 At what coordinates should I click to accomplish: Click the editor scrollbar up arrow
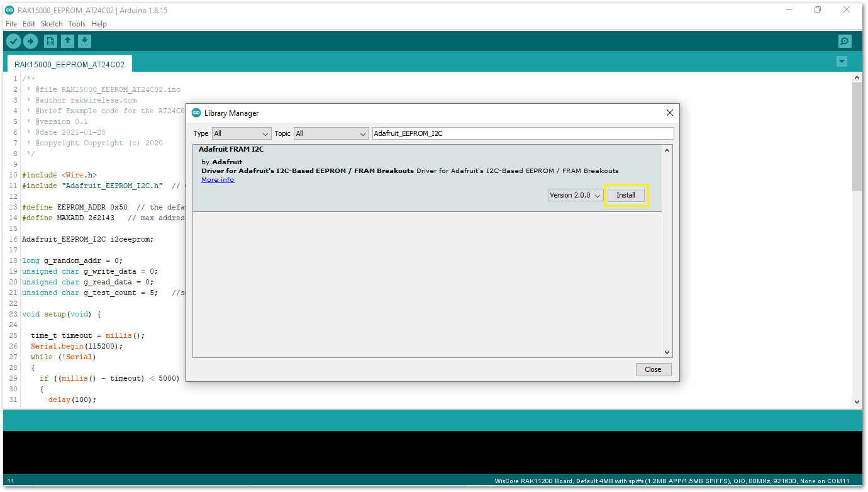click(x=857, y=77)
